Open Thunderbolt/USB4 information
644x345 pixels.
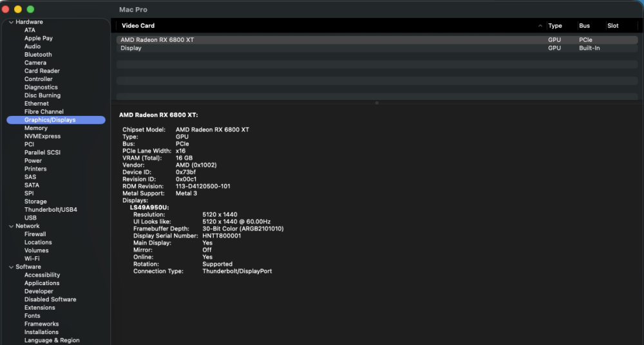pos(50,210)
